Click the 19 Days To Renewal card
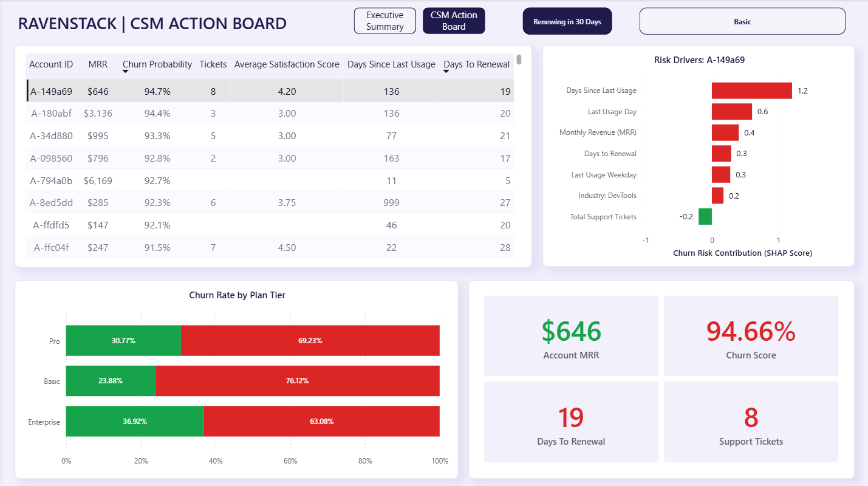This screenshot has height=486, width=868. (571, 422)
